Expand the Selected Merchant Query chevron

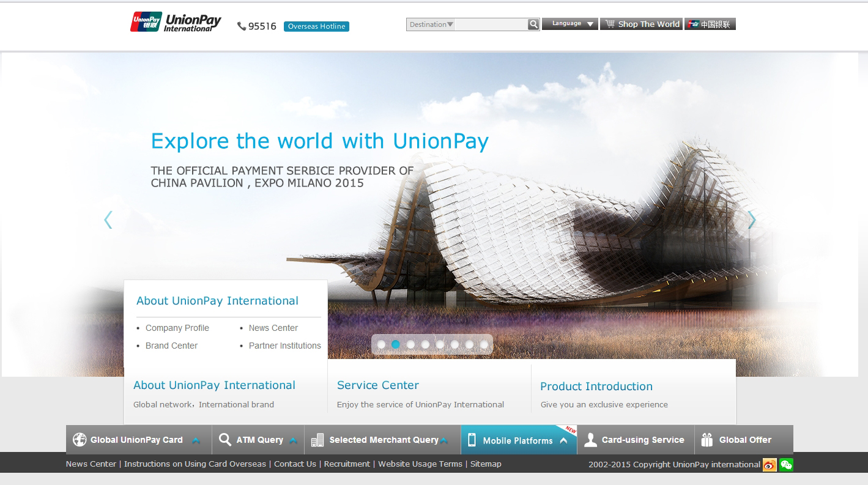tap(444, 440)
